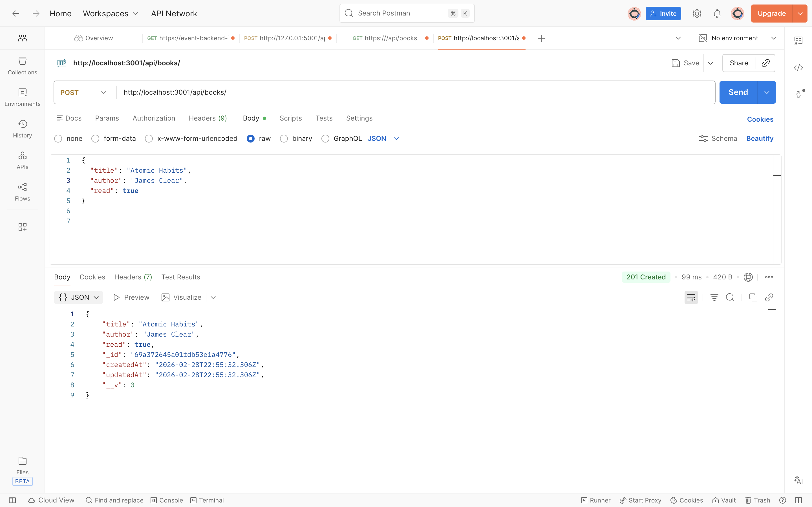812x507 pixels.
Task: Open the Collections sidebar panel
Action: [22, 66]
